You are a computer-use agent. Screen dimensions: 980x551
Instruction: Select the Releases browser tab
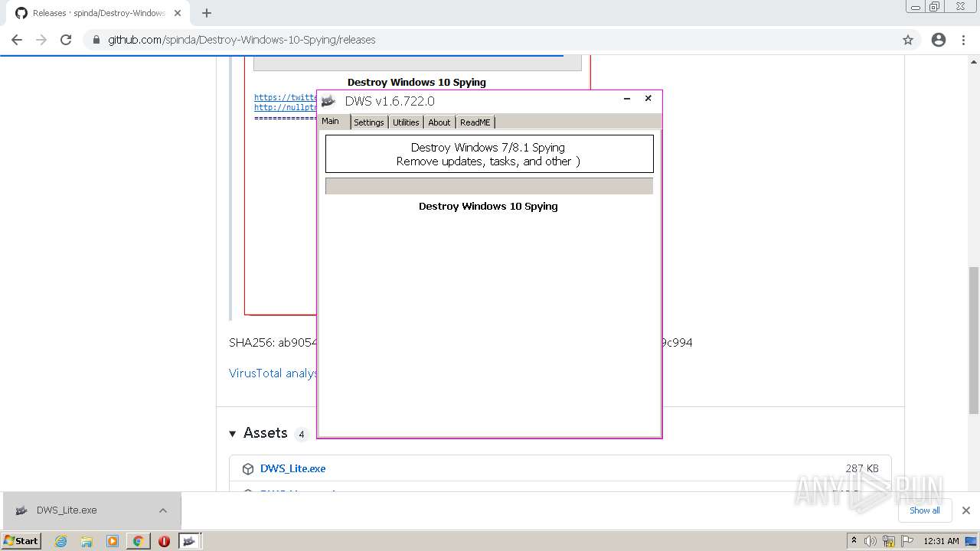click(98, 13)
